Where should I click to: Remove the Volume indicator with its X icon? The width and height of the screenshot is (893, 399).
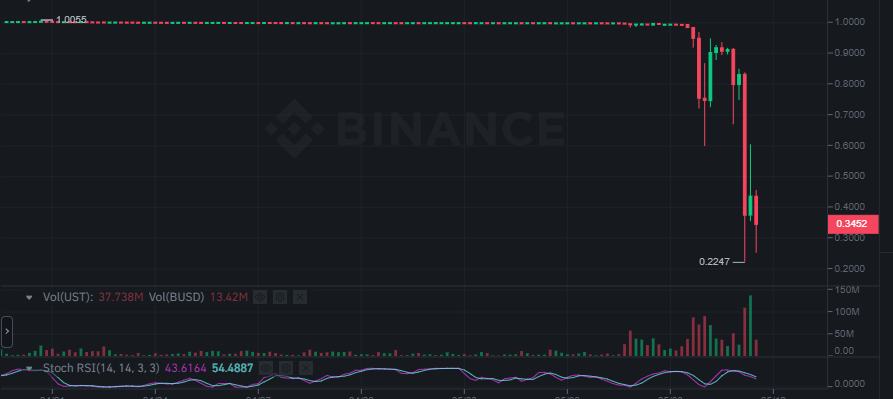click(x=300, y=297)
